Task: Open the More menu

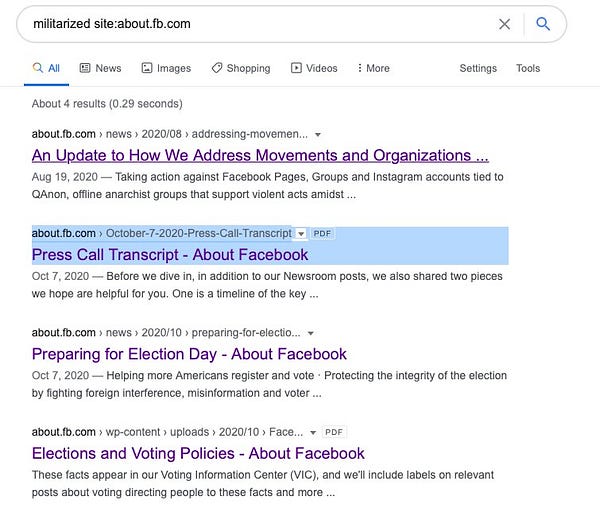Action: (373, 68)
